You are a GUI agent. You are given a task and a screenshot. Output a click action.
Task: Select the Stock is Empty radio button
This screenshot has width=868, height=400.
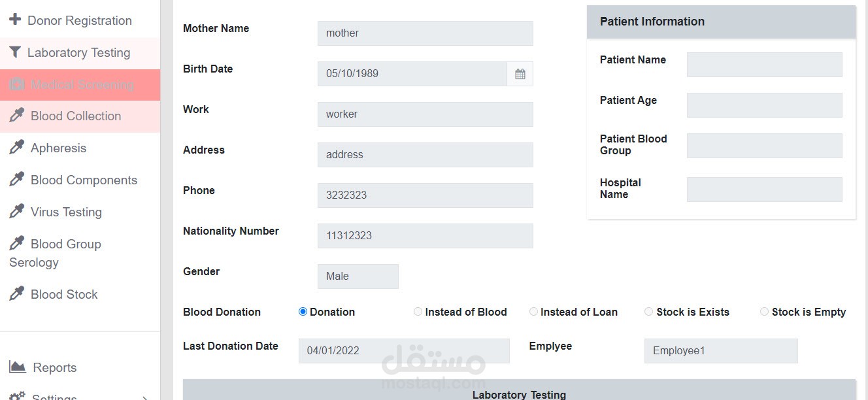point(764,312)
